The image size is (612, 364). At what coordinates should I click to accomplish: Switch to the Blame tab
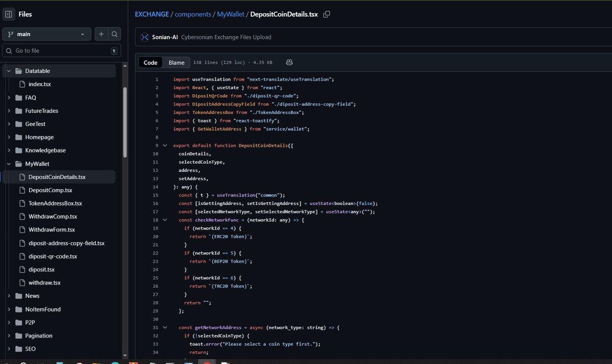[176, 63]
